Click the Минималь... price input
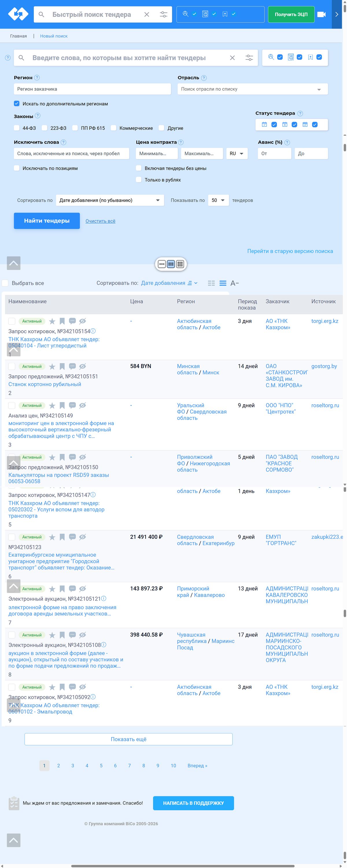 point(157,153)
